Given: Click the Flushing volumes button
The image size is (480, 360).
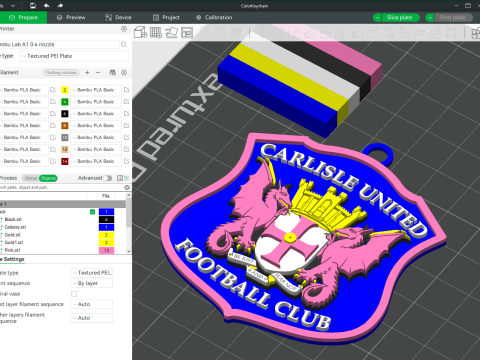Looking at the screenshot, I should [61, 72].
